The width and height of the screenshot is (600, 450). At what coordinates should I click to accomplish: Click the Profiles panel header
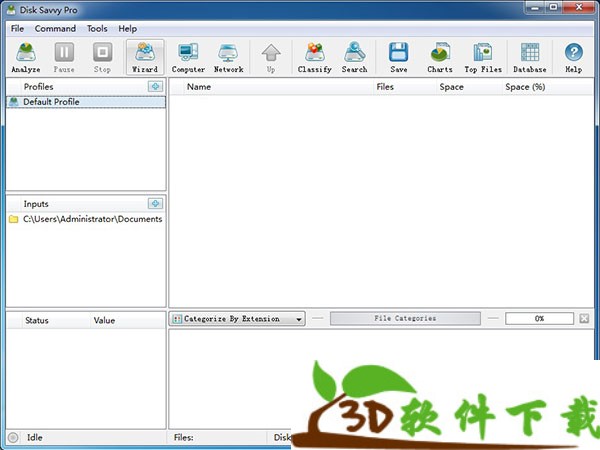coord(39,87)
